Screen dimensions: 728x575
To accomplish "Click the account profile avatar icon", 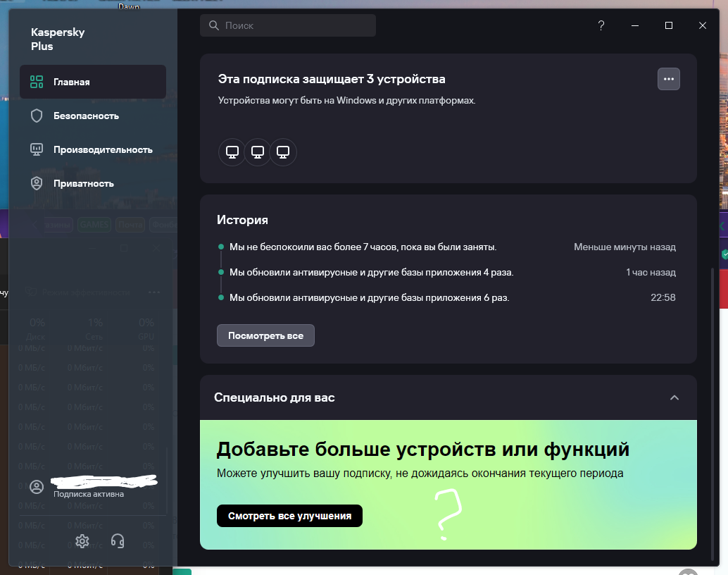I will (x=37, y=487).
